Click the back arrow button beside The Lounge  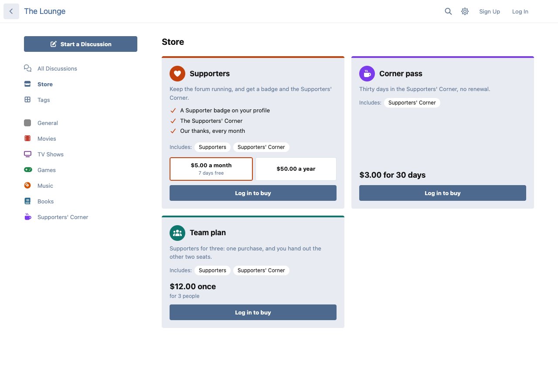[x=11, y=11]
